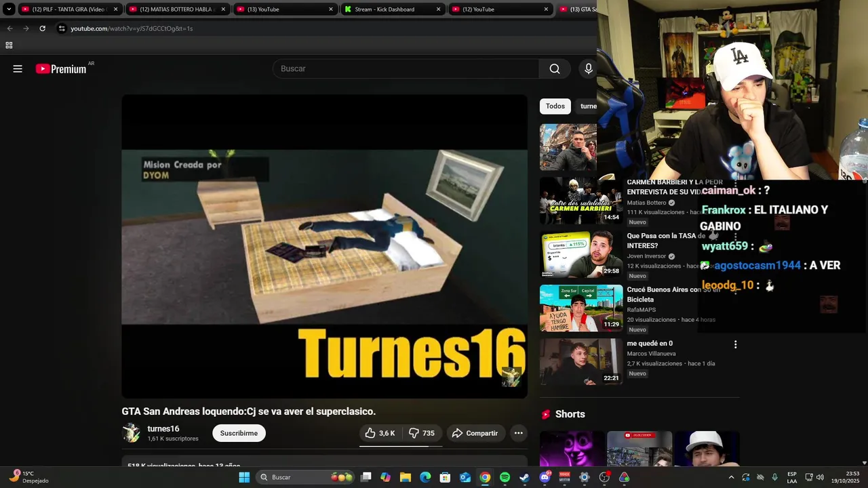Open the 11:29 RafaMAPS thumbnail
The height and width of the screenshot is (488, 868).
(581, 308)
